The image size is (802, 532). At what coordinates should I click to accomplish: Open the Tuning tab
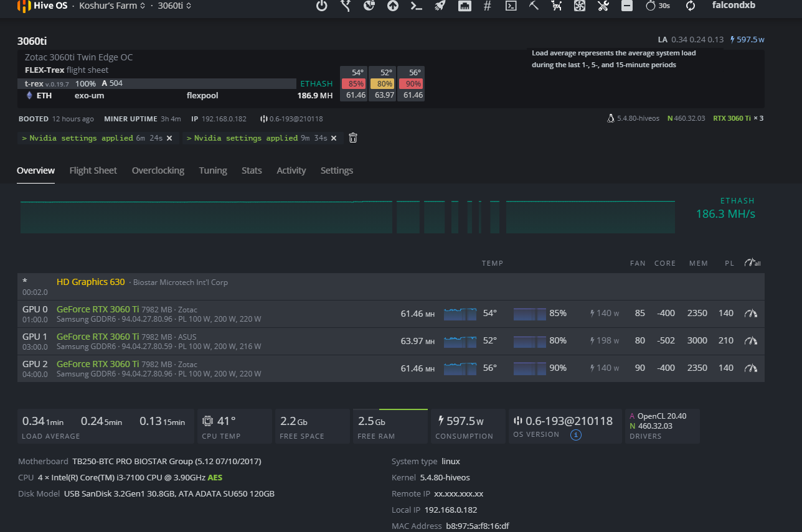click(213, 170)
